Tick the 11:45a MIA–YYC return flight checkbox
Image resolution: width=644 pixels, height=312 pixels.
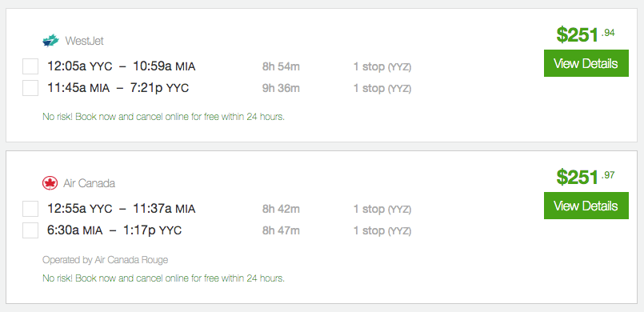[30, 88]
